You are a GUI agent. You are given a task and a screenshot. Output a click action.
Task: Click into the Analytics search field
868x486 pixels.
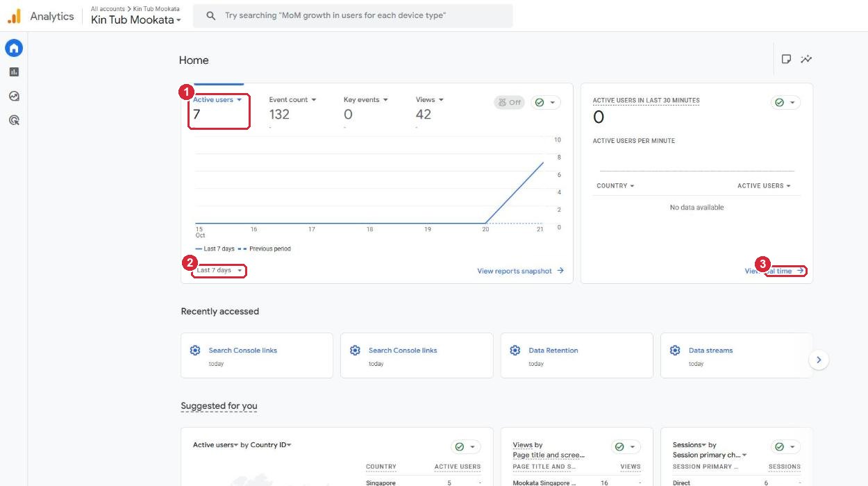pyautogui.click(x=353, y=15)
